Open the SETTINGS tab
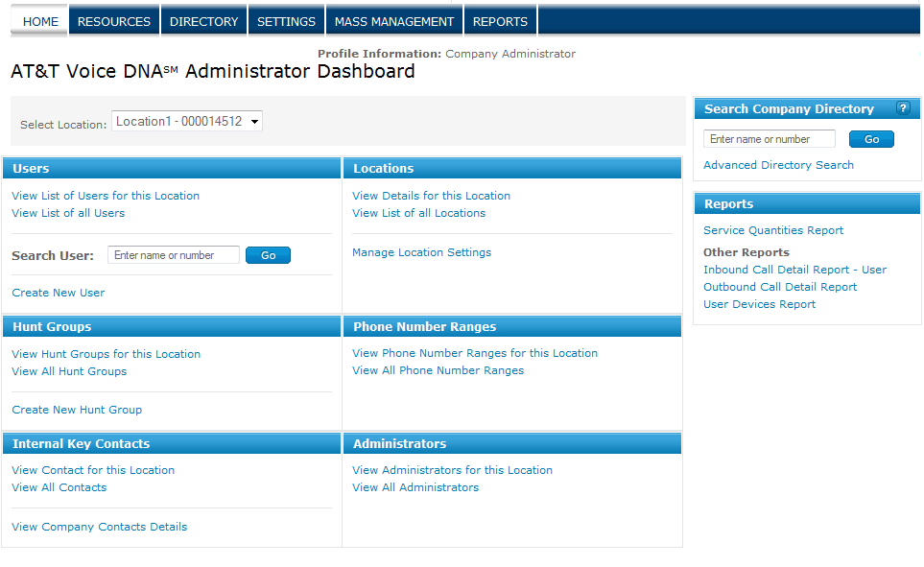This screenshot has width=924, height=567. (286, 22)
